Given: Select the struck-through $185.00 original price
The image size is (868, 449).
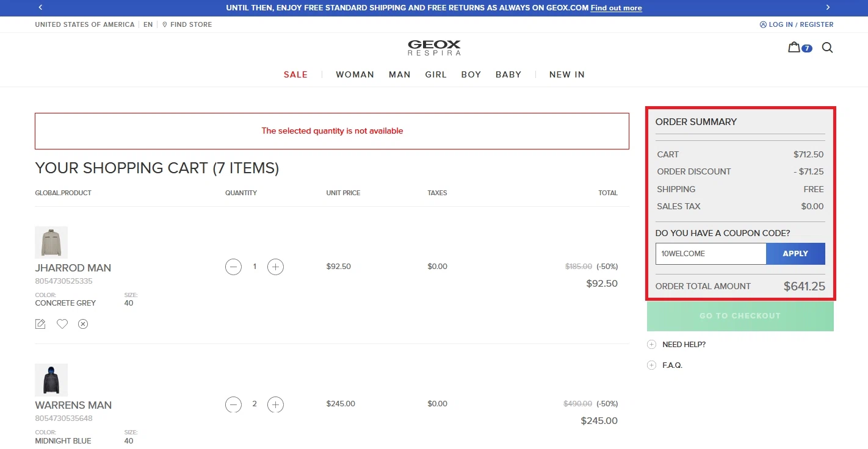Looking at the screenshot, I should click(579, 267).
